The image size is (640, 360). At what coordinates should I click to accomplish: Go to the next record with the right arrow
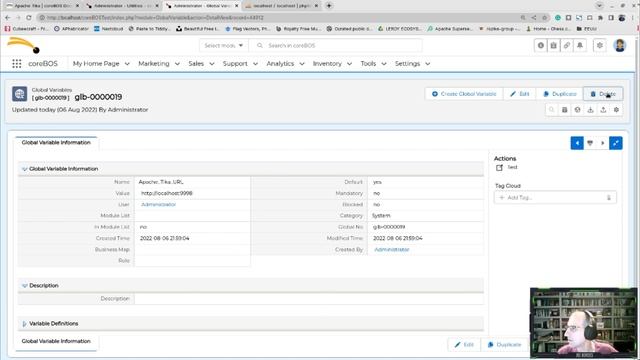pos(603,143)
